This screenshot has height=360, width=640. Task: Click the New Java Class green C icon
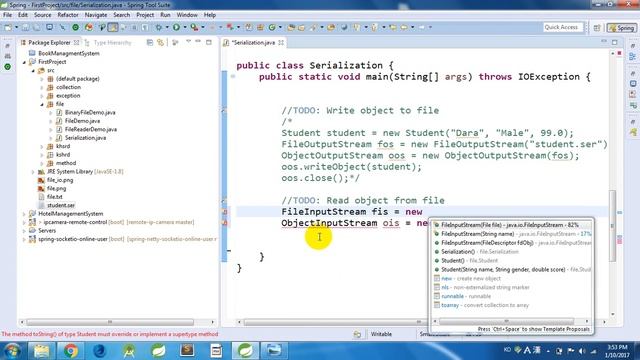pyautogui.click(x=272, y=27)
